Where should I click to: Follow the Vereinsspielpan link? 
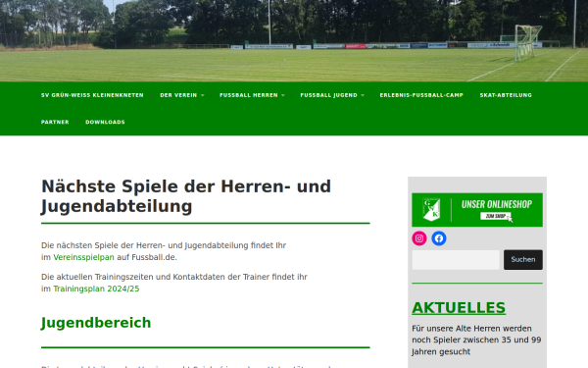click(x=83, y=257)
